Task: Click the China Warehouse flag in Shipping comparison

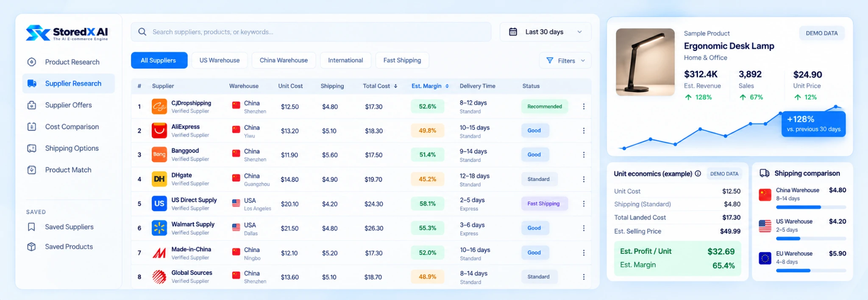Action: 765,195
